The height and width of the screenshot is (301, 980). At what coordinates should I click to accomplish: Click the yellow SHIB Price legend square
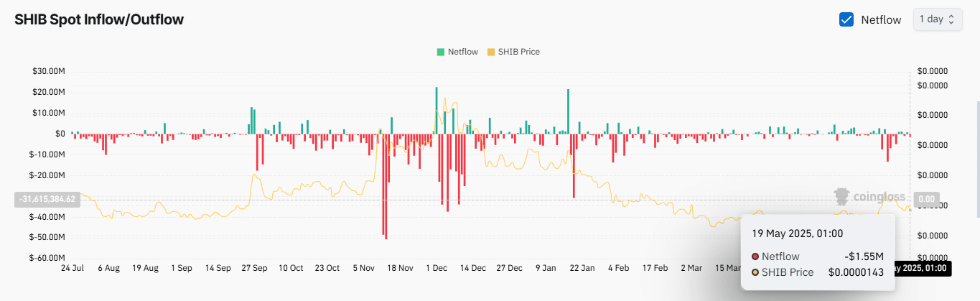coord(491,52)
